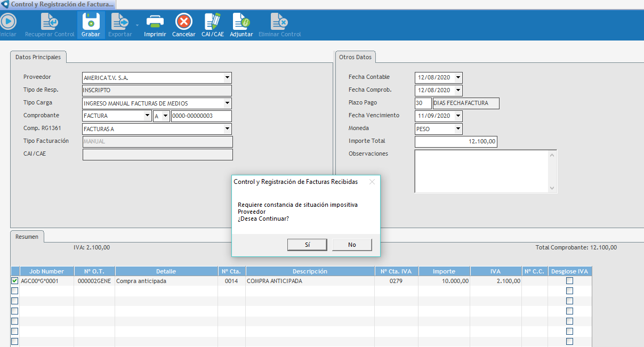
Task: Open the CAI/CAE toolbar icon
Action: pos(212,22)
